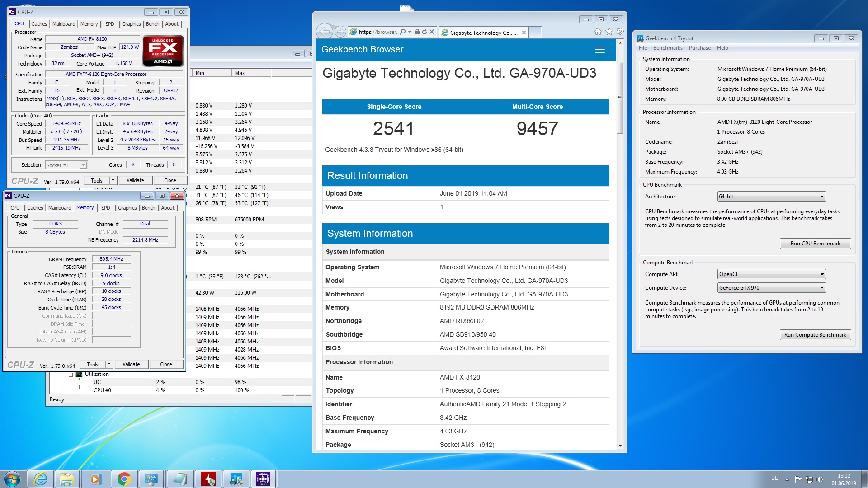This screenshot has width=868, height=488.
Task: Open the Architecture 64-bit dropdown in Geekbench
Action: (771, 197)
